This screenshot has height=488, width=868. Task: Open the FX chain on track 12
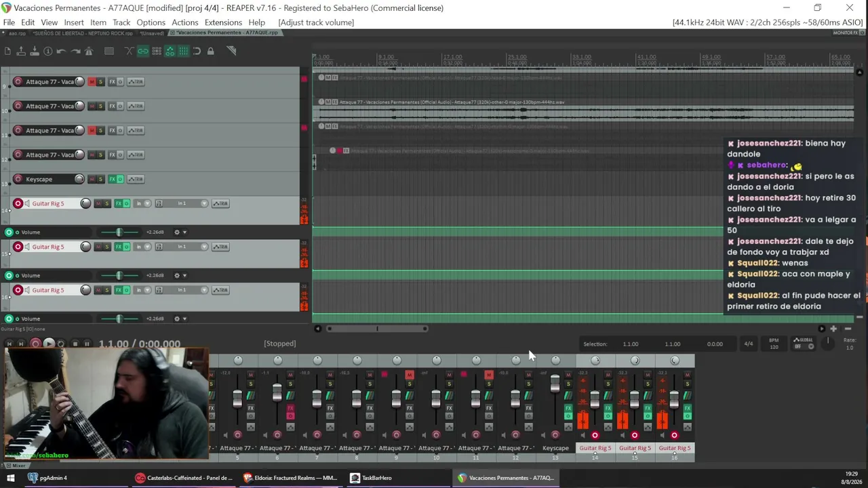[x=113, y=155]
